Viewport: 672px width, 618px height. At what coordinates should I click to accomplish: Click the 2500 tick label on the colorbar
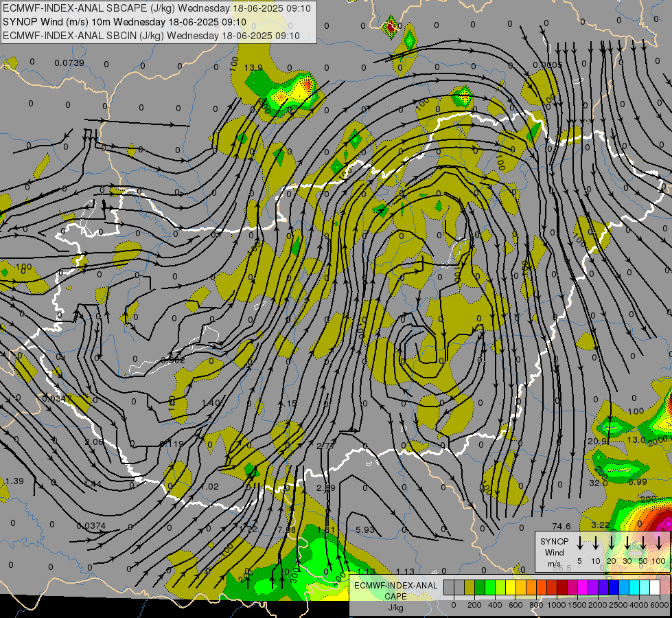click(x=618, y=605)
